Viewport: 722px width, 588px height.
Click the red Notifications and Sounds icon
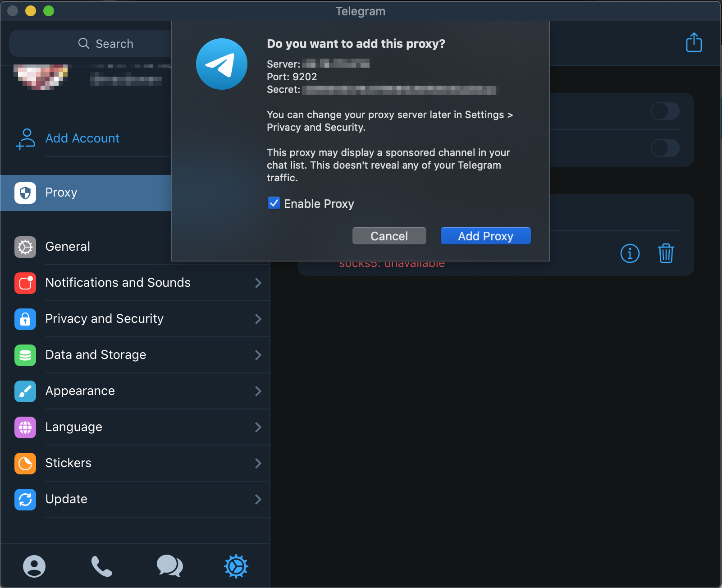coord(25,283)
